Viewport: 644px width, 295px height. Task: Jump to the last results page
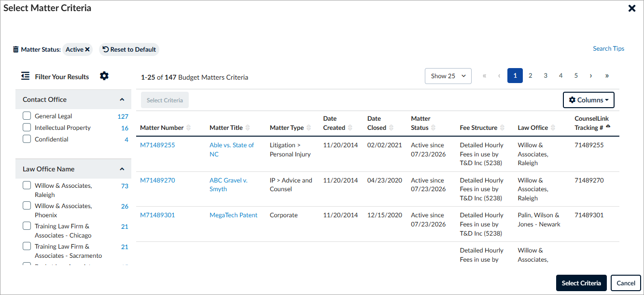tap(607, 76)
